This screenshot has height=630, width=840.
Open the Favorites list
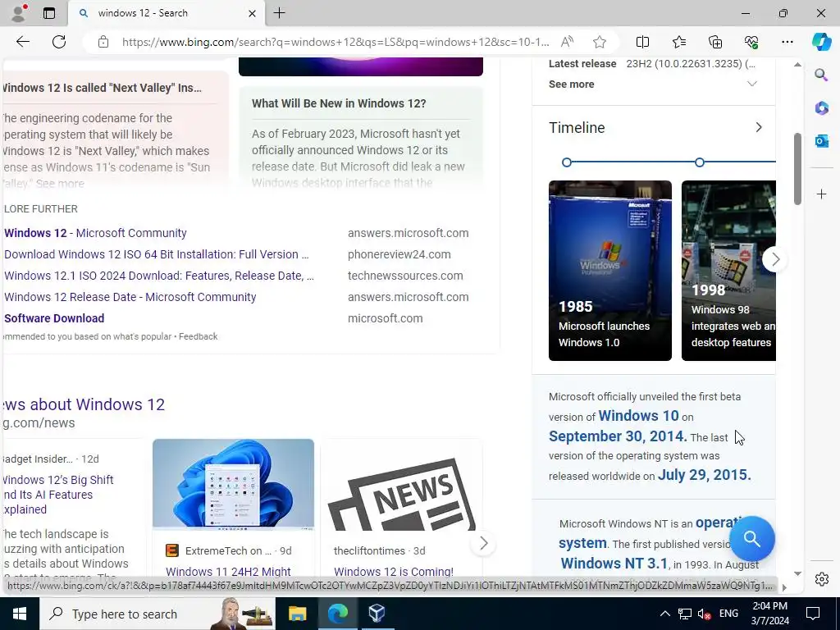coord(678,42)
